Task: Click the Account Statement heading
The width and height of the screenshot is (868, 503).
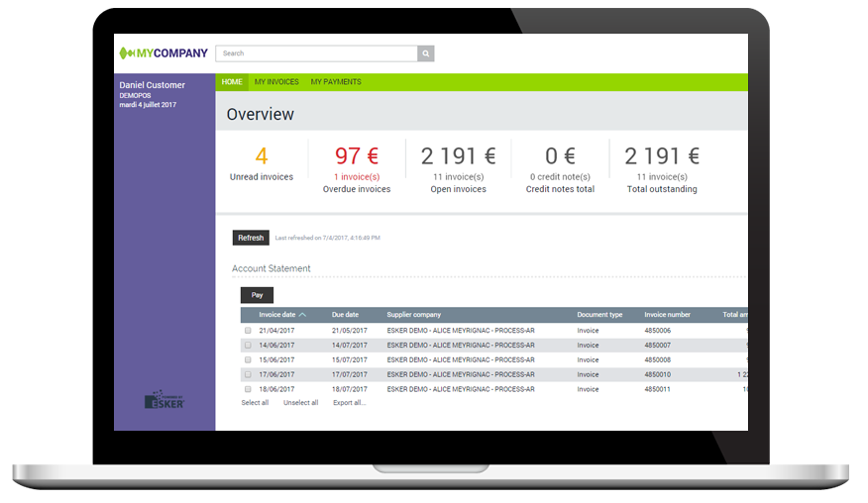Action: click(271, 268)
